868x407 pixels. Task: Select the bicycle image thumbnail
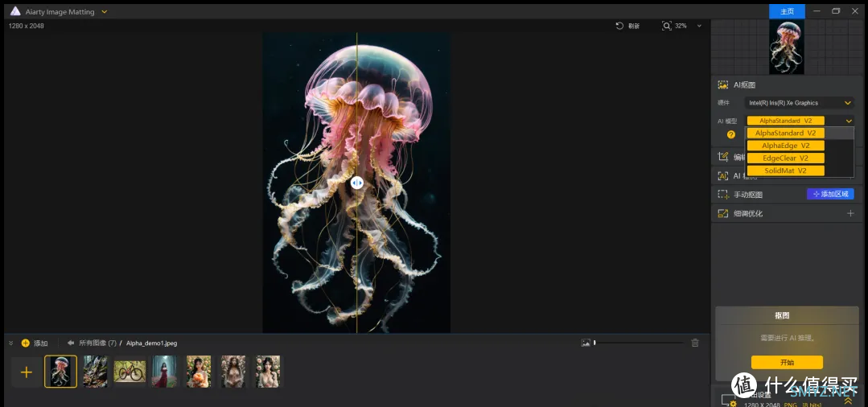(x=130, y=372)
